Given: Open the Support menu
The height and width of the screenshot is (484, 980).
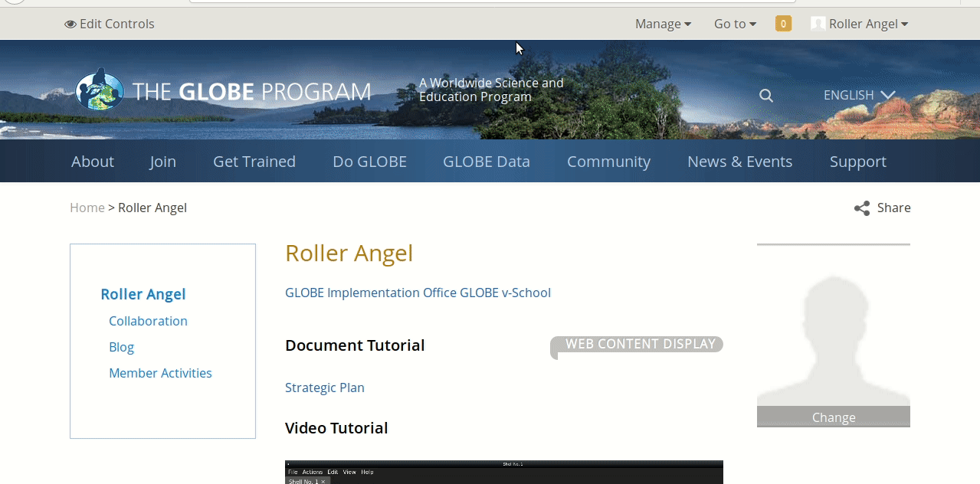Looking at the screenshot, I should 857,162.
